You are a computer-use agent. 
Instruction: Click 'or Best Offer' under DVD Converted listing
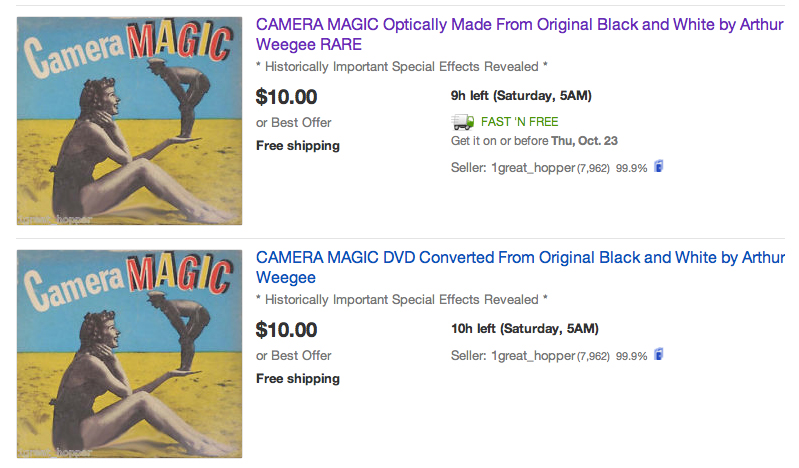click(x=293, y=355)
